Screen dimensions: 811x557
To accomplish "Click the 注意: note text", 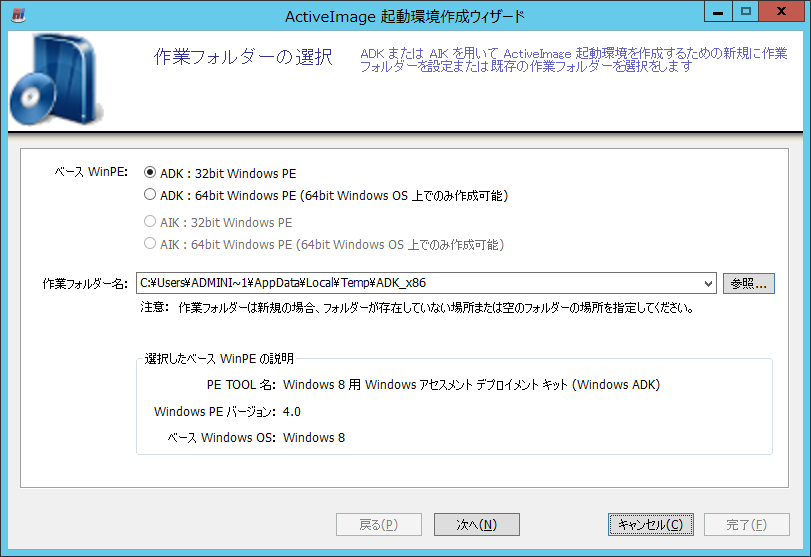I will coord(417,308).
